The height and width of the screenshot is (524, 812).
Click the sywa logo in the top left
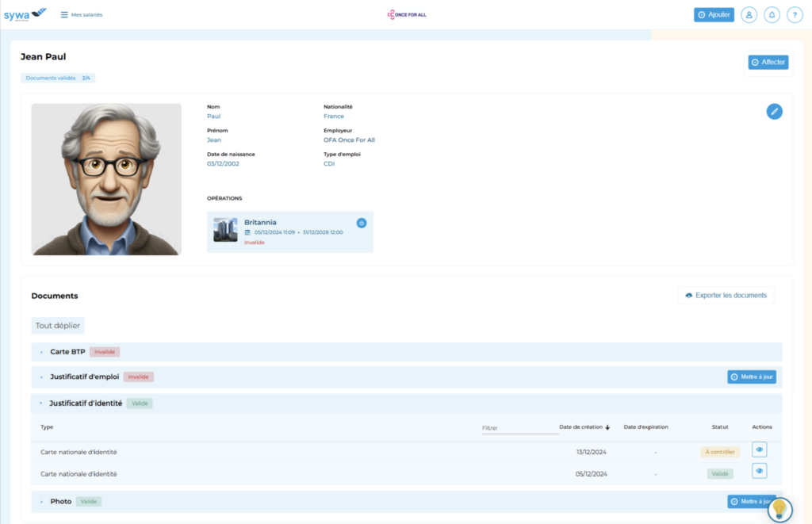[x=24, y=13]
